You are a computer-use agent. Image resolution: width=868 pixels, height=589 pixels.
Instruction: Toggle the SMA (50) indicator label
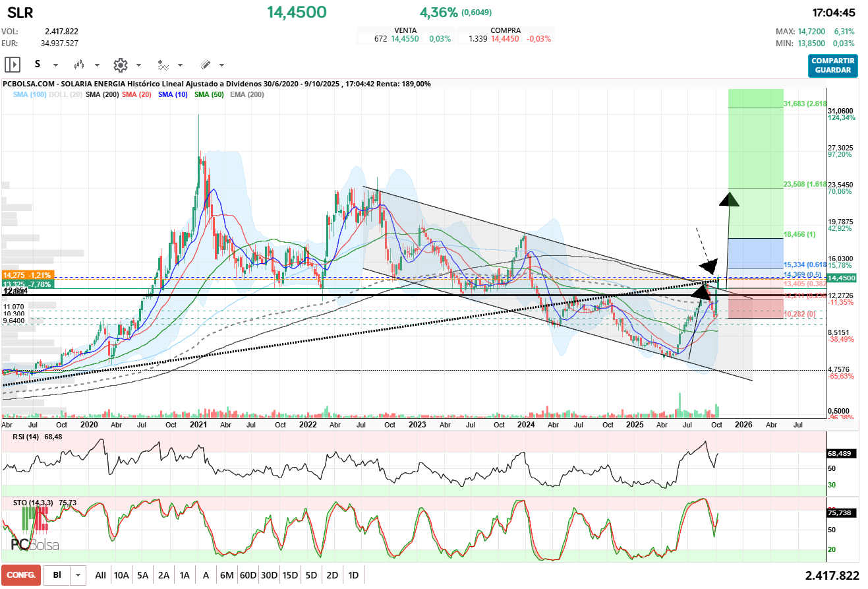pos(211,95)
